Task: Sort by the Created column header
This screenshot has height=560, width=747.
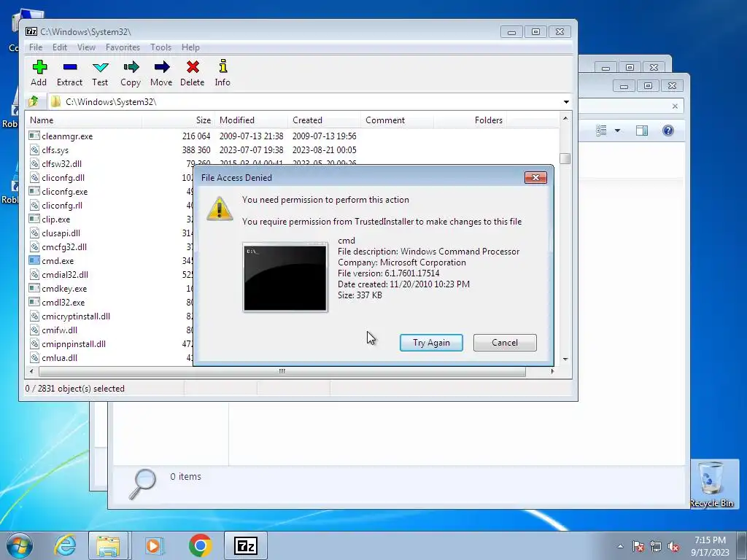Action: (x=324, y=120)
